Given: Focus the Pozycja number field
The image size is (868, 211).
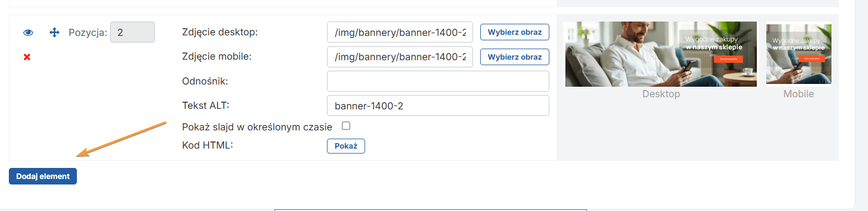Looking at the screenshot, I should pos(132,32).
